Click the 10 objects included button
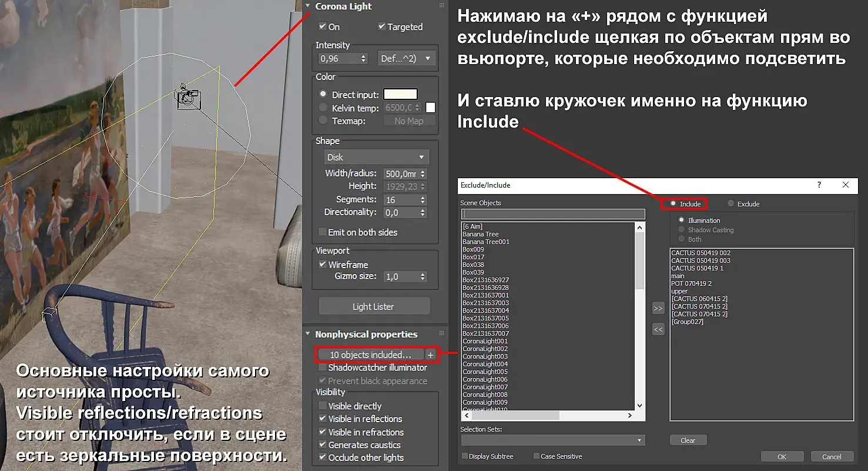The height and width of the screenshot is (471, 868). pyautogui.click(x=370, y=355)
